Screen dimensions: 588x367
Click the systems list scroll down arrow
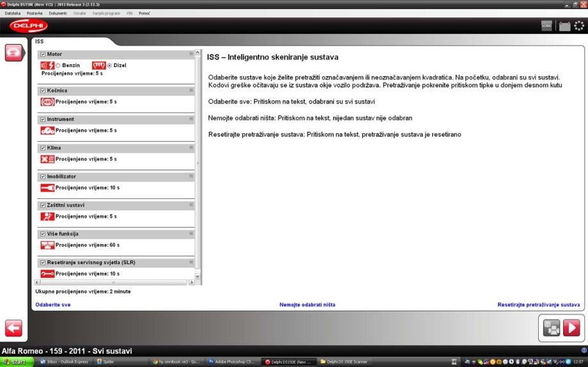point(197,276)
